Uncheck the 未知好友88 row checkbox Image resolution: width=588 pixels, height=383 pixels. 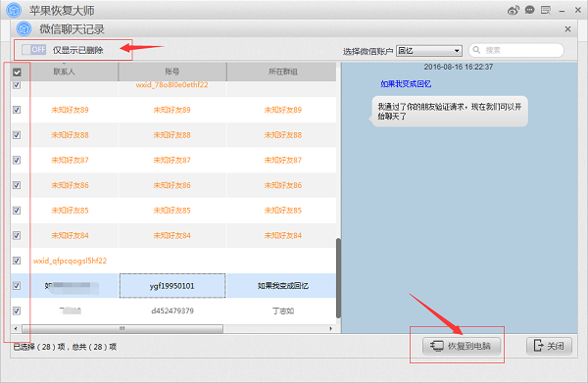tap(17, 135)
